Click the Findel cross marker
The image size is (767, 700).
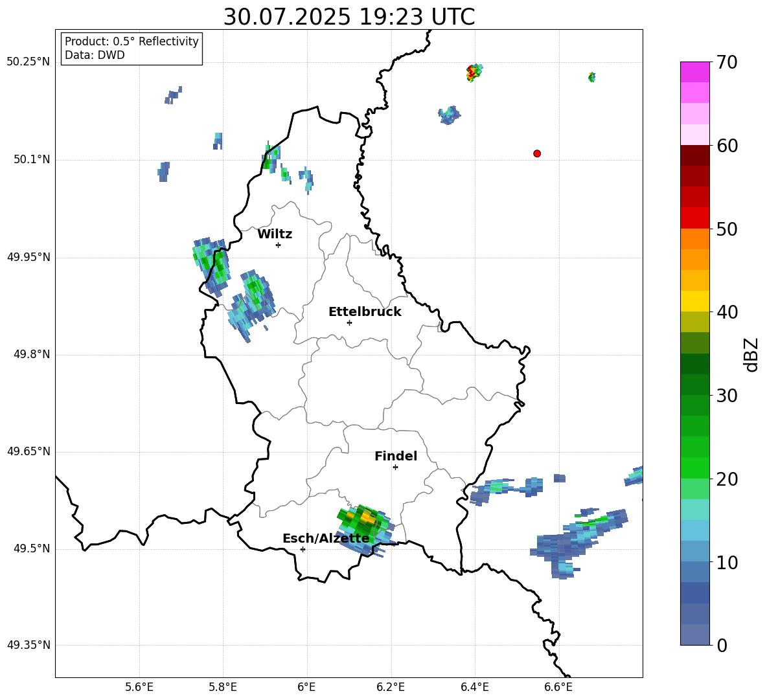[395, 468]
